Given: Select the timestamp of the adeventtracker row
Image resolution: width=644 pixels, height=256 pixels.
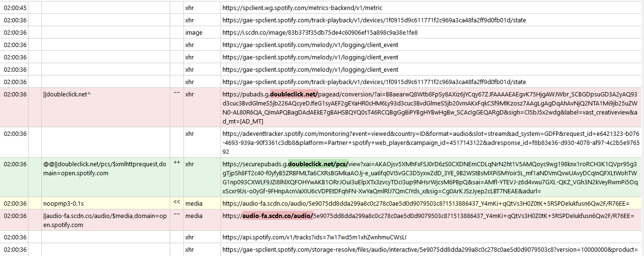Looking at the screenshot, I should [15, 133].
